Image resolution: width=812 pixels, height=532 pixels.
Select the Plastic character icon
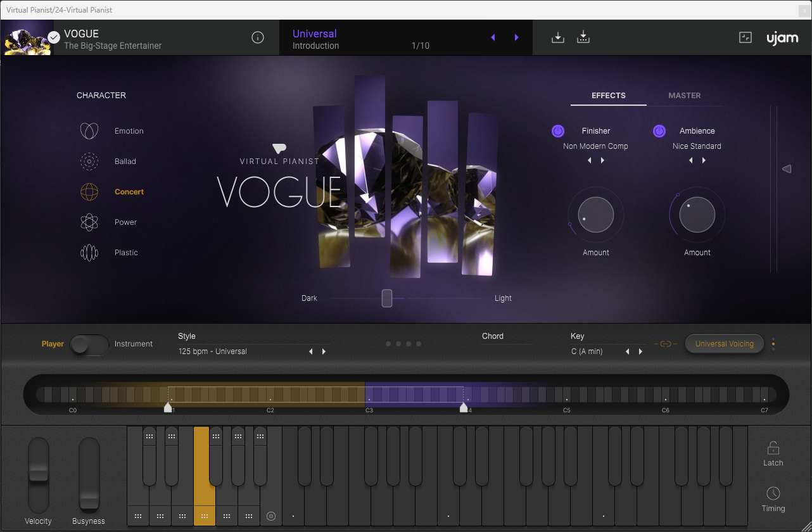point(89,252)
